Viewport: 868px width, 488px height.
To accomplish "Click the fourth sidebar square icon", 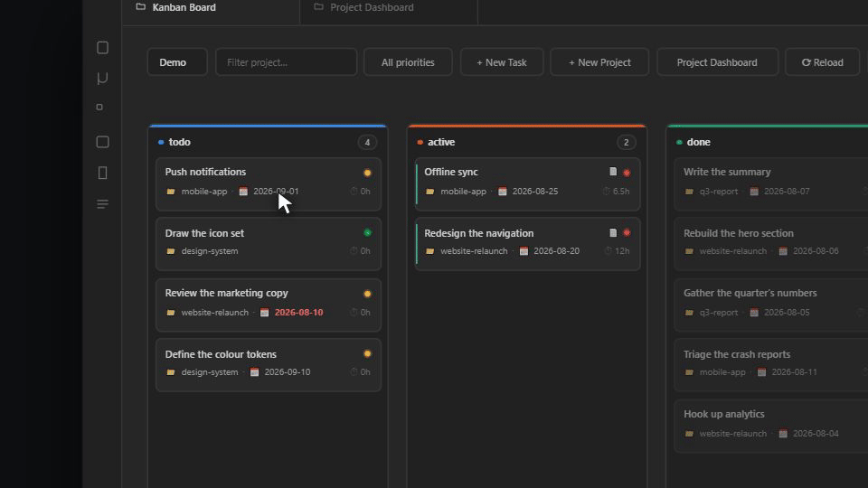I will [x=102, y=142].
